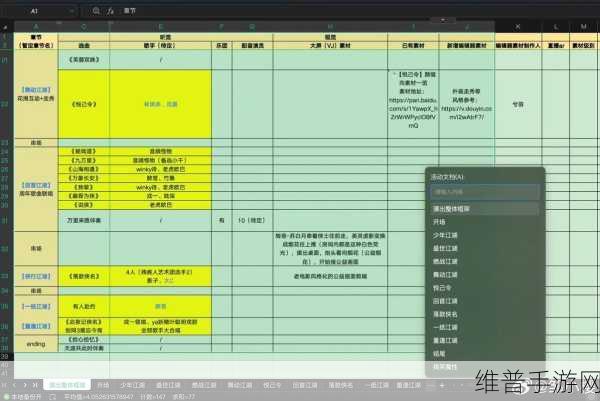Image resolution: width=600 pixels, height=401 pixels.
Task: Select column M header
Action: [584, 27]
